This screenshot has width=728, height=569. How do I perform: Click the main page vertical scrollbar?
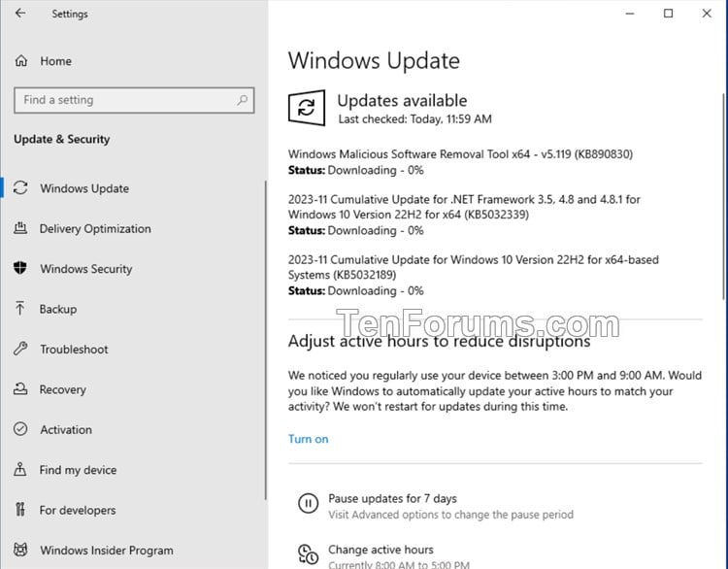tap(724, 196)
